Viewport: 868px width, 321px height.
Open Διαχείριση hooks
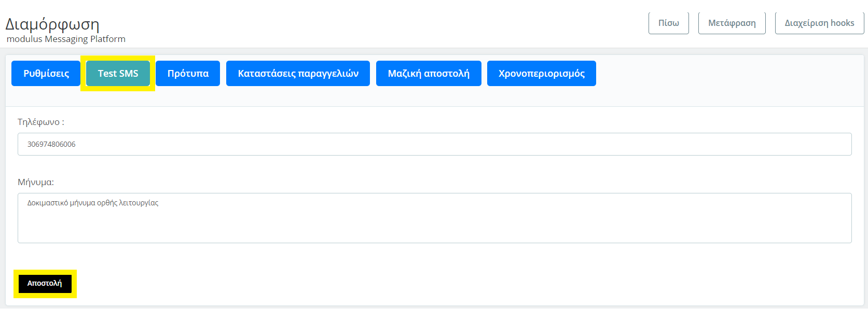coord(819,23)
